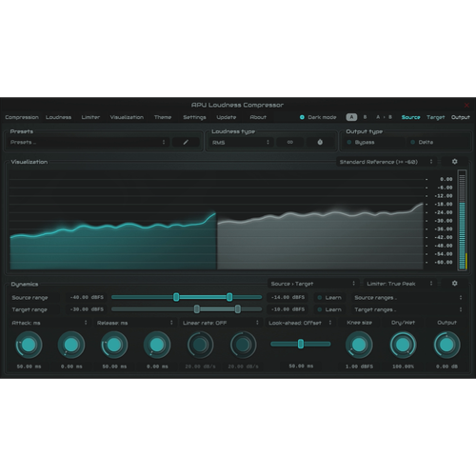
Task: Toggle Learn for Source range
Action: pos(329,298)
